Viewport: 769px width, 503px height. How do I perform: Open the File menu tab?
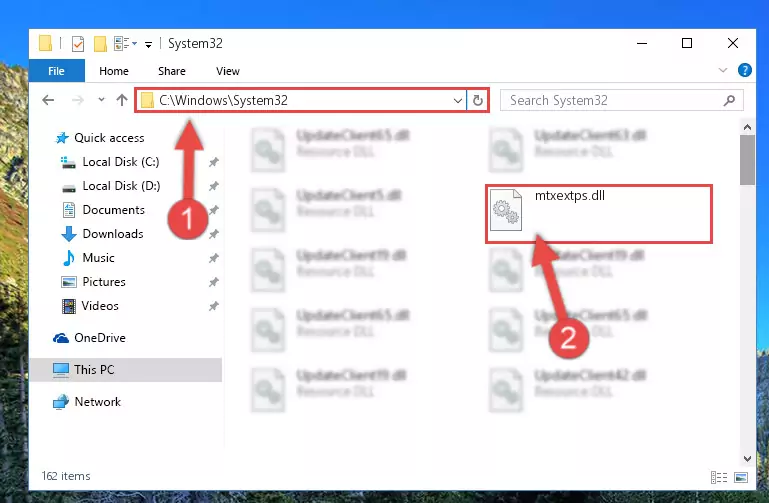click(x=56, y=71)
